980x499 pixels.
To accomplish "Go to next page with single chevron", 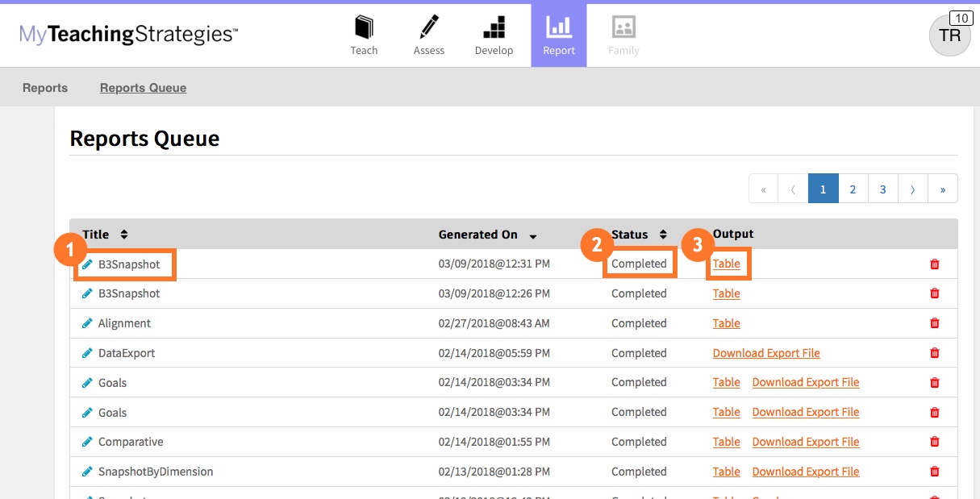I will coord(912,189).
